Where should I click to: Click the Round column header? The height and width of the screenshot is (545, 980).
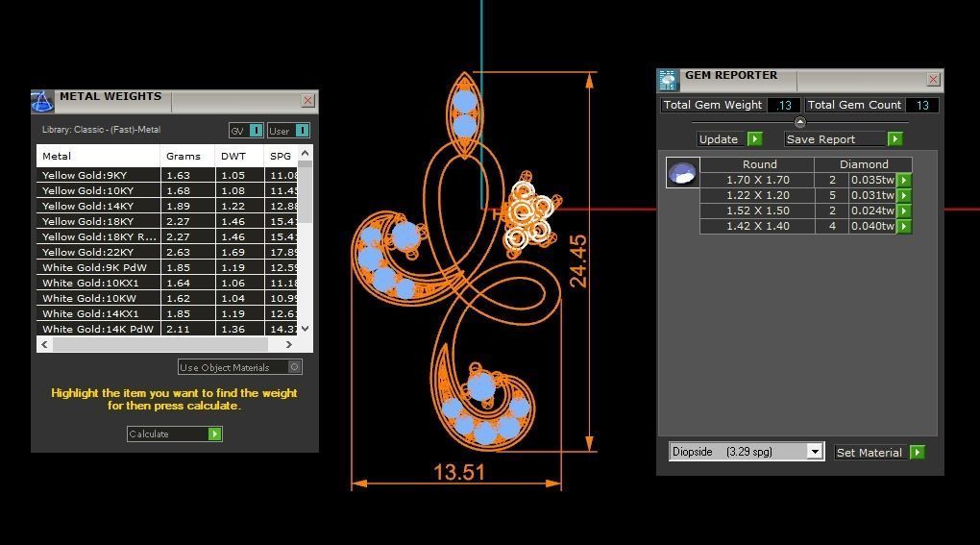(x=757, y=164)
